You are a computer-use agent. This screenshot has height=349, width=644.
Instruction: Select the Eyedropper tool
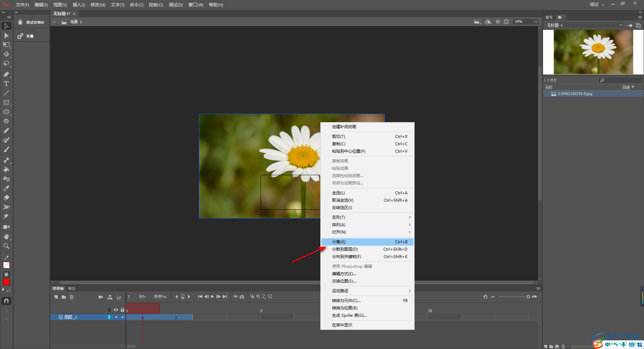[x=6, y=188]
